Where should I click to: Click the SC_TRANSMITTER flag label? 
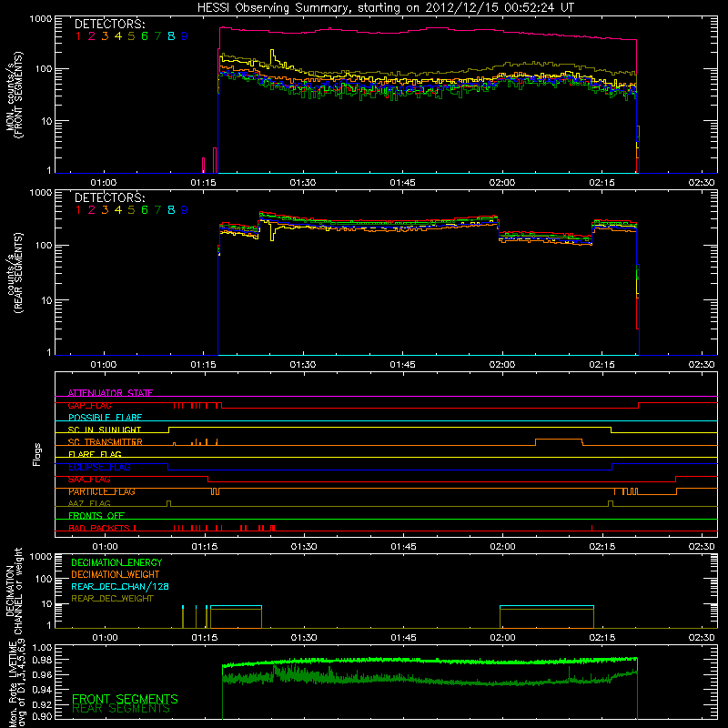coord(105,442)
